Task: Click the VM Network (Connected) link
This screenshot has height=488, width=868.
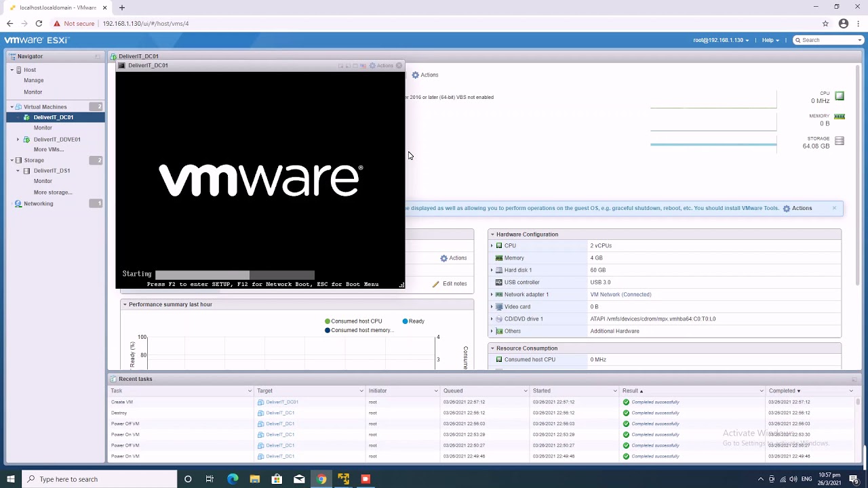Action: tap(620, 295)
